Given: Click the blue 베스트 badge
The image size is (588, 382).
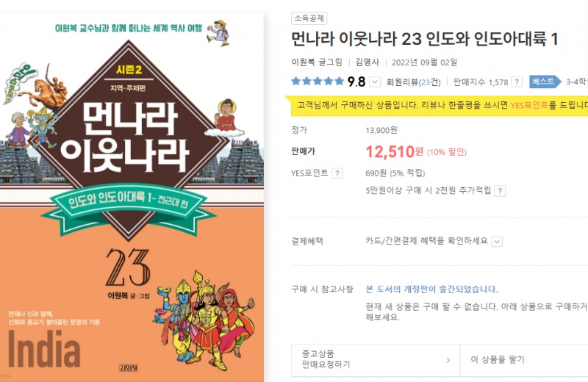Looking at the screenshot, I should 545,82.
